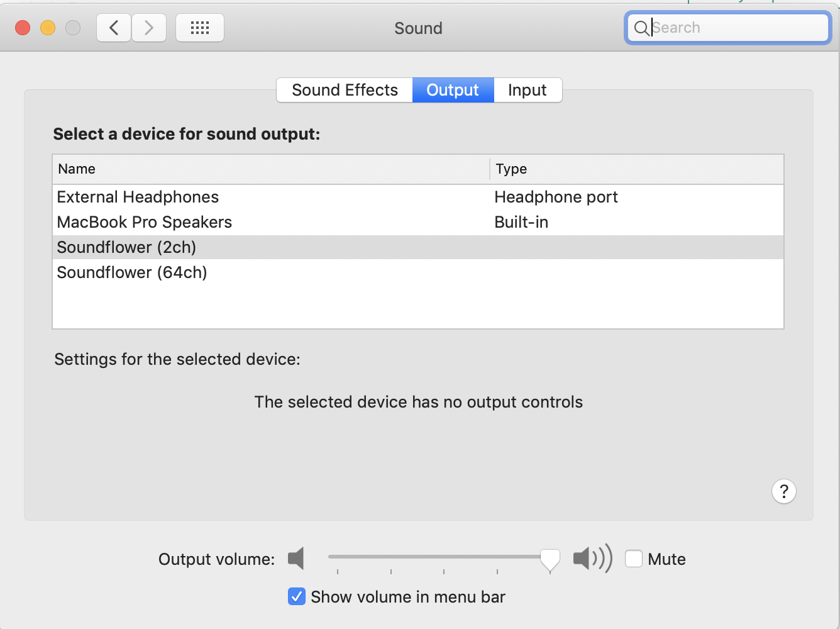Viewport: 840px width, 629px height.
Task: Click the low volume speaker icon
Action: [x=296, y=559]
